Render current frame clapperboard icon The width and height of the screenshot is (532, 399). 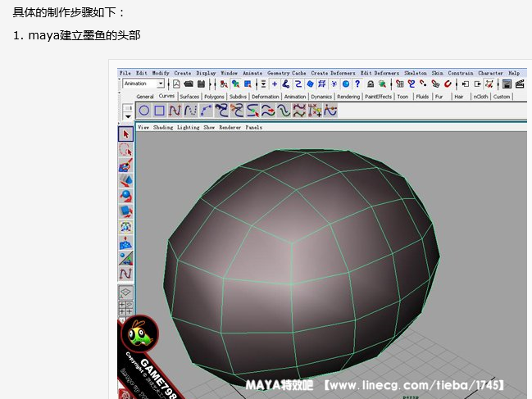[520, 84]
